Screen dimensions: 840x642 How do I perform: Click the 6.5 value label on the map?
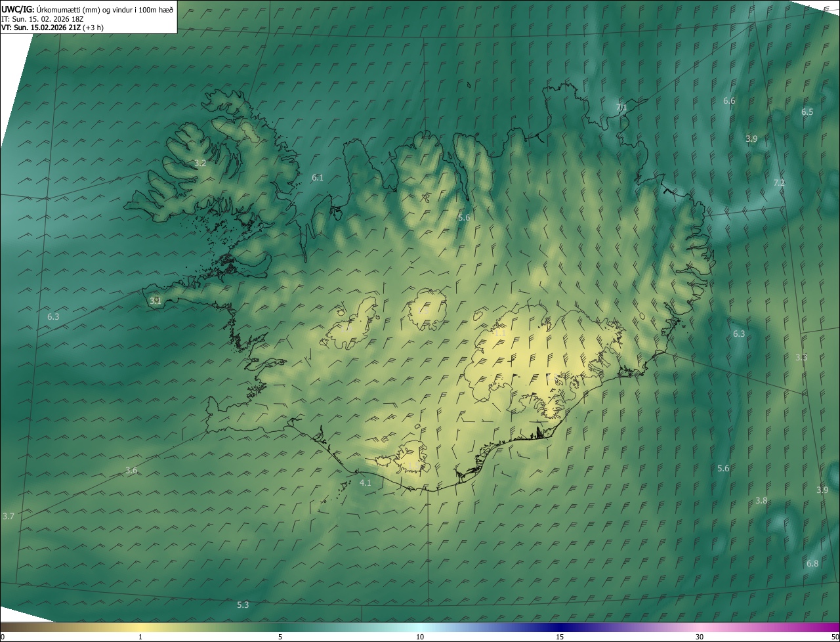807,112
